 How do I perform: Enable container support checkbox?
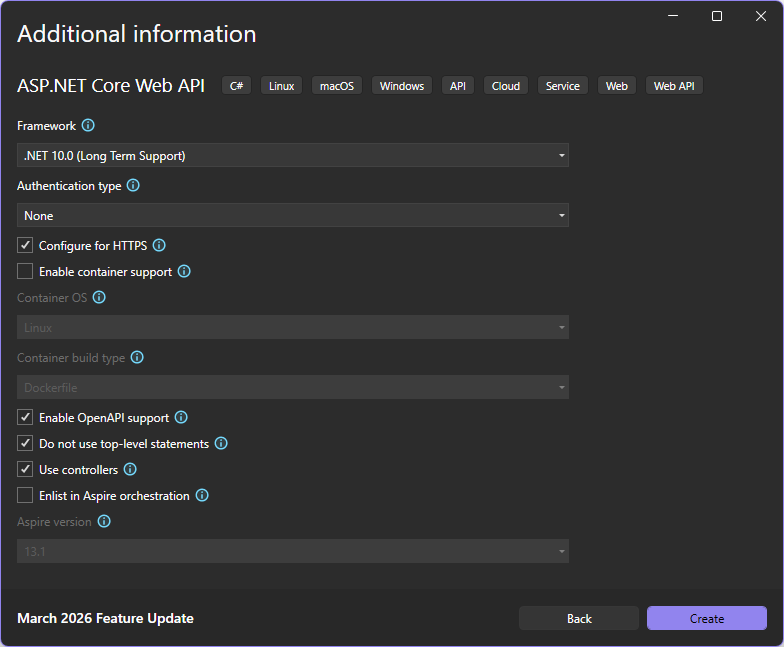(26, 271)
